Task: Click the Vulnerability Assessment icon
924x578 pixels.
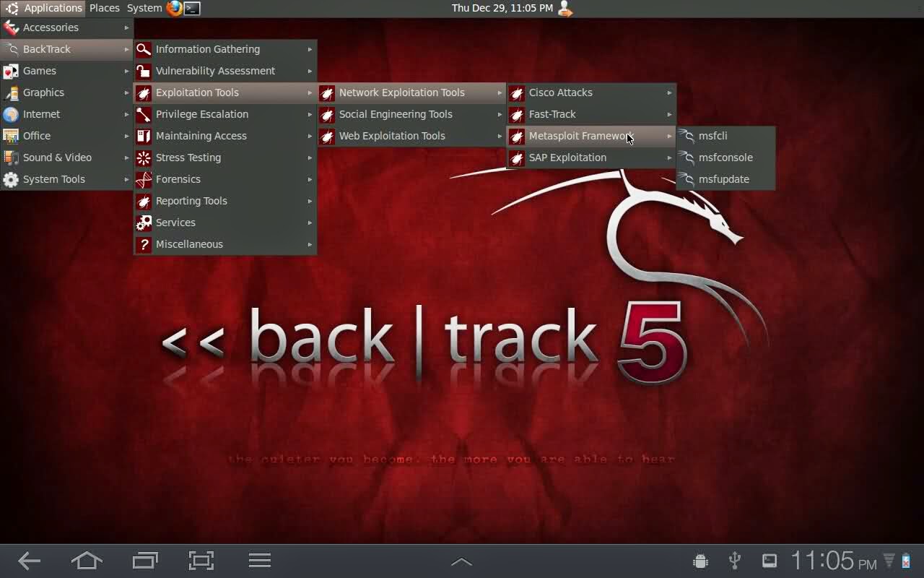Action: tap(144, 71)
